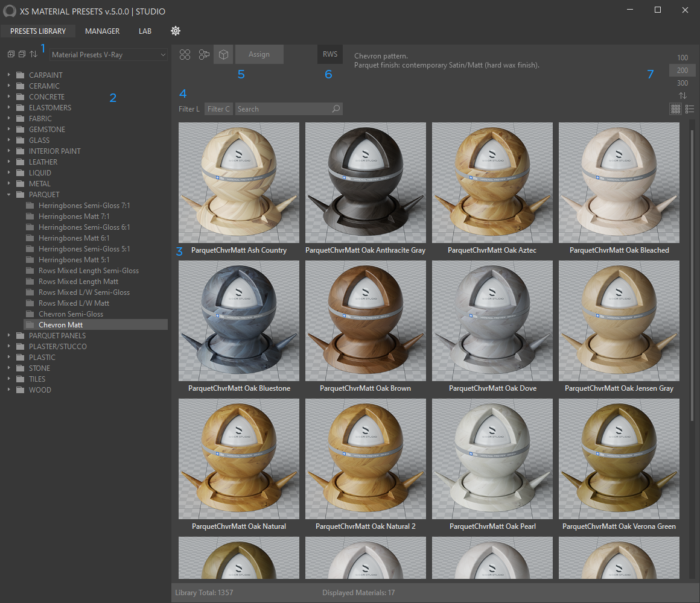Viewport: 700px width, 603px height.
Task: Select the LEATHER category
Action: point(43,162)
